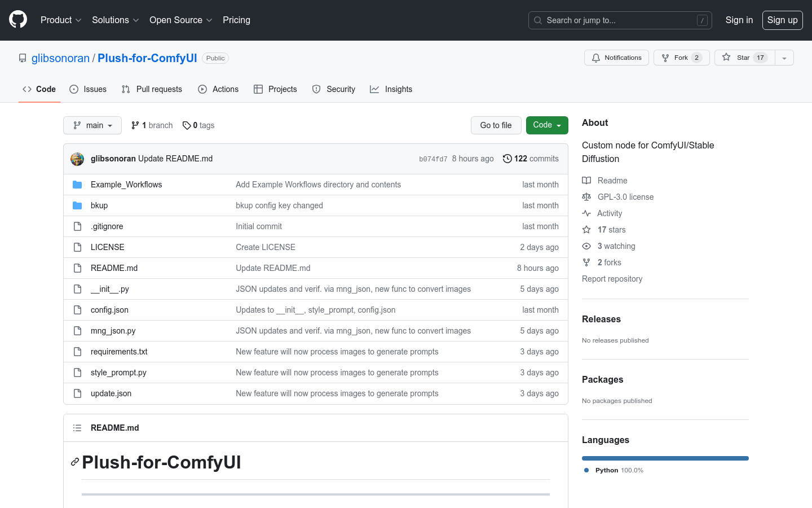Click the fork icon beside 2 forks
This screenshot has height=508, width=812.
coord(586,262)
